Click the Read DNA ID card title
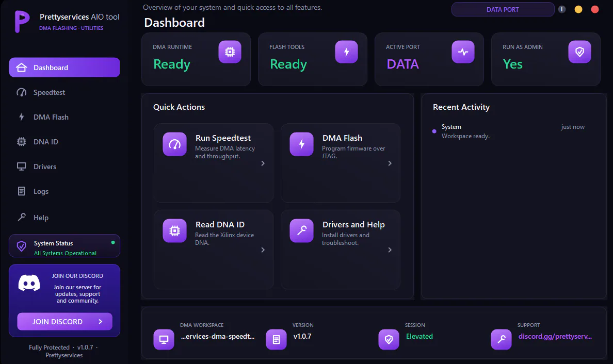This screenshot has height=364, width=613. point(220,225)
